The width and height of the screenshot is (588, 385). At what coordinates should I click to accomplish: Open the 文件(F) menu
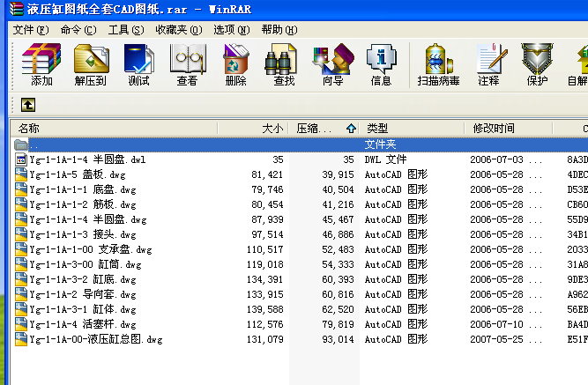[x=31, y=30]
